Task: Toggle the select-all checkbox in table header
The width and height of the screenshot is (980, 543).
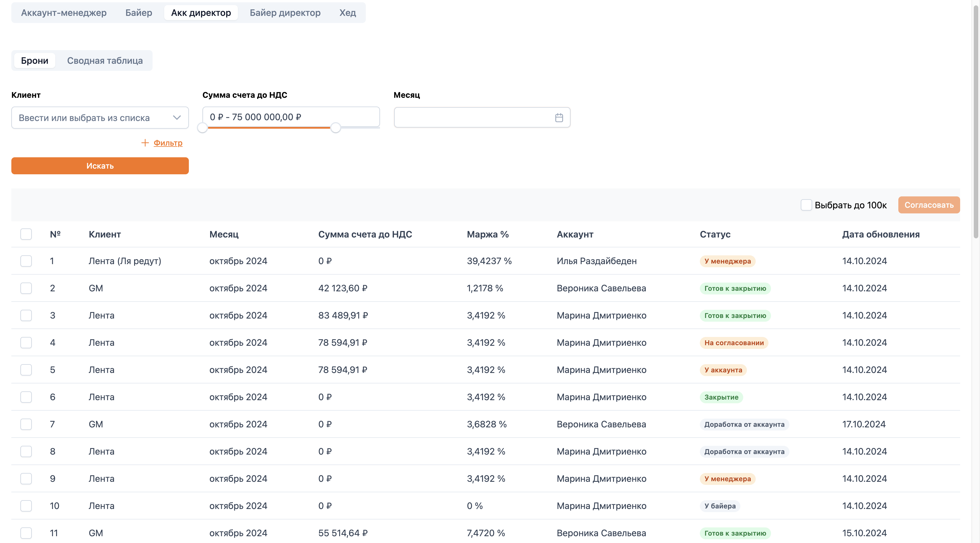Action: [26, 234]
